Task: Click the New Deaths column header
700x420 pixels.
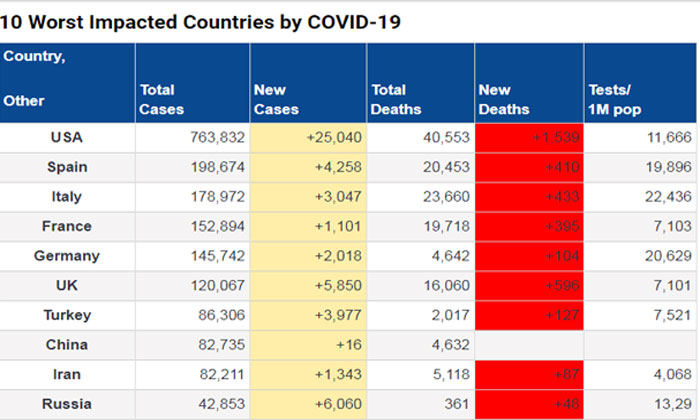Action: (x=505, y=99)
